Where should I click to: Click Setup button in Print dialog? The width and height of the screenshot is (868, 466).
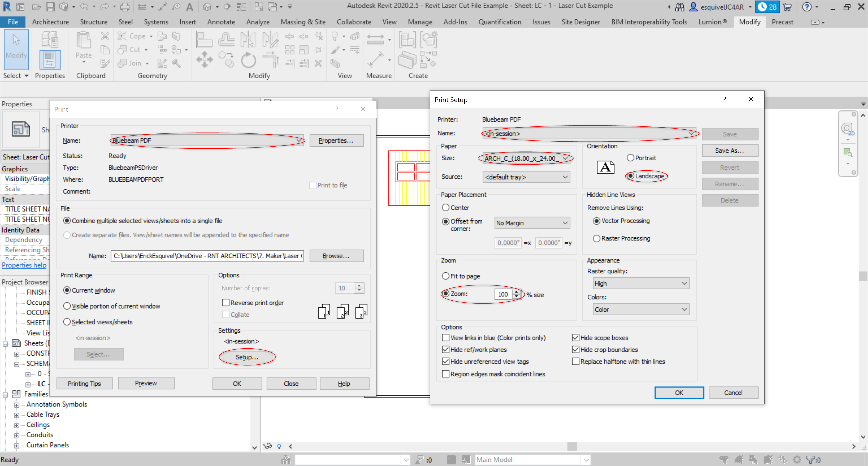[x=247, y=357]
